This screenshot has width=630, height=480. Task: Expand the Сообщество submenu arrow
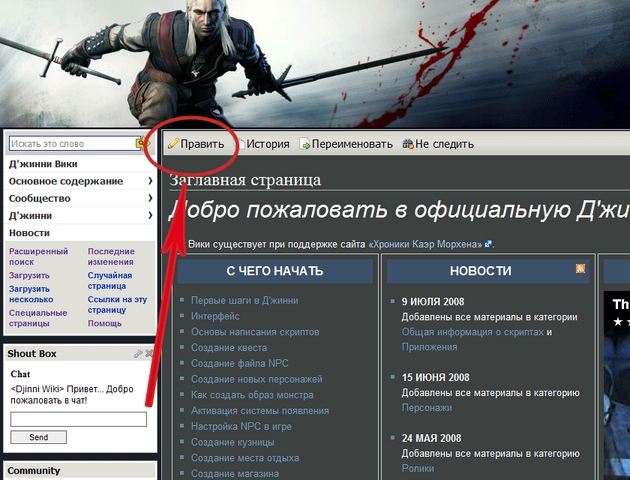(x=150, y=198)
